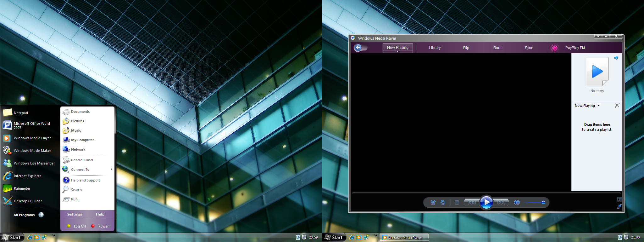Open dropdown arrow under Now Playing tab
644x242 pixels.
398,51
